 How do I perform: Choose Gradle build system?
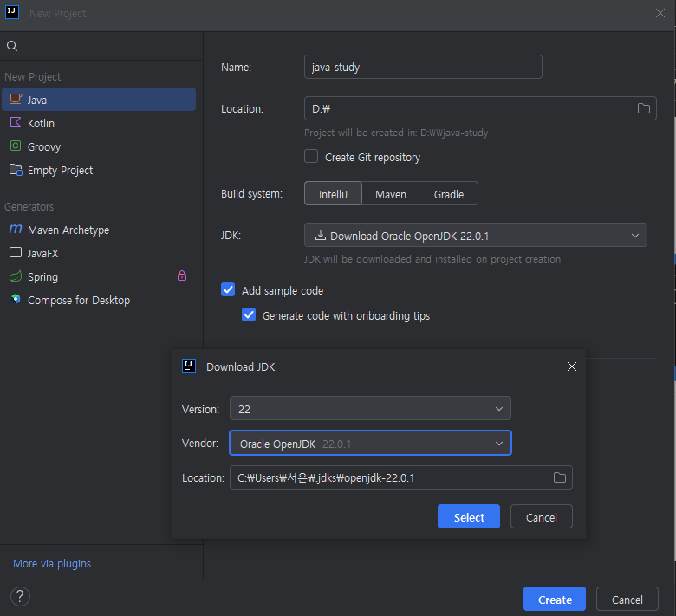point(449,194)
